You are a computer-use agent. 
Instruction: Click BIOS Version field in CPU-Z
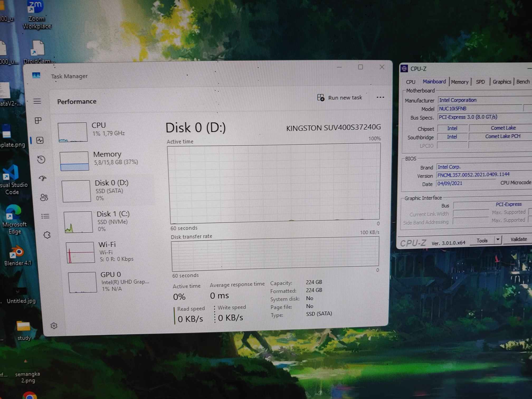tap(484, 175)
